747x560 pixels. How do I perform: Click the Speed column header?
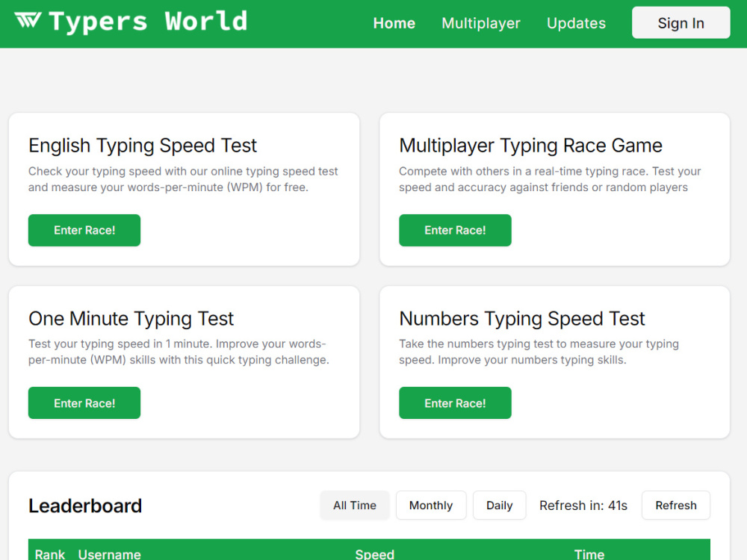point(374,554)
